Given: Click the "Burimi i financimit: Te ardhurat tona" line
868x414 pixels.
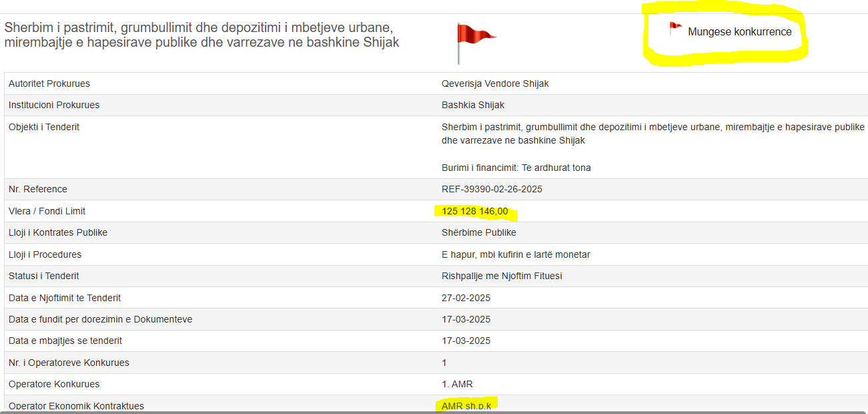Looking at the screenshot, I should (x=516, y=168).
